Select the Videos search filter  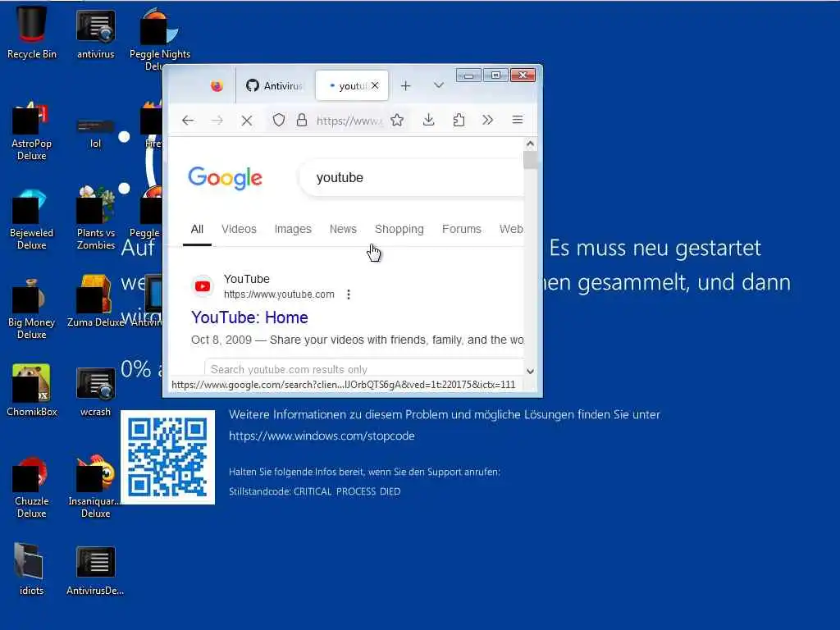239,229
